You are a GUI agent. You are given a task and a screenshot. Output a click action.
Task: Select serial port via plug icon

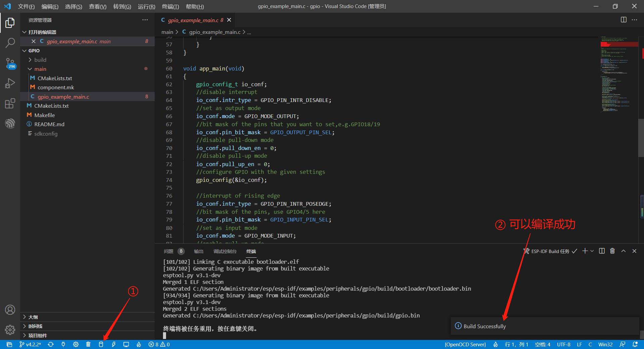63,344
